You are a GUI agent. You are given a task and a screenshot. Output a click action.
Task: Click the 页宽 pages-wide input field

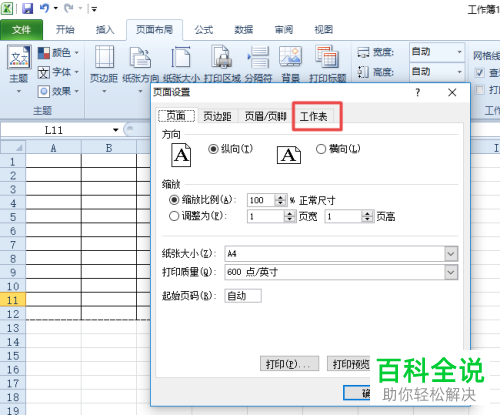point(266,216)
